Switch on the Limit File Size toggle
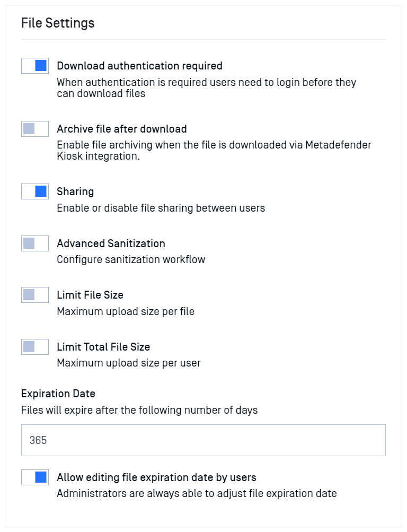This screenshot has width=407, height=532. pyautogui.click(x=35, y=295)
